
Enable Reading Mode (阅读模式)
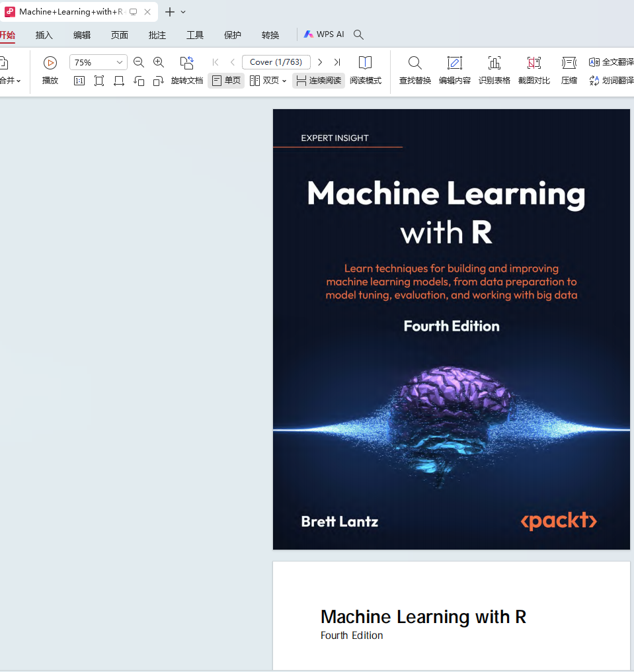pos(365,63)
